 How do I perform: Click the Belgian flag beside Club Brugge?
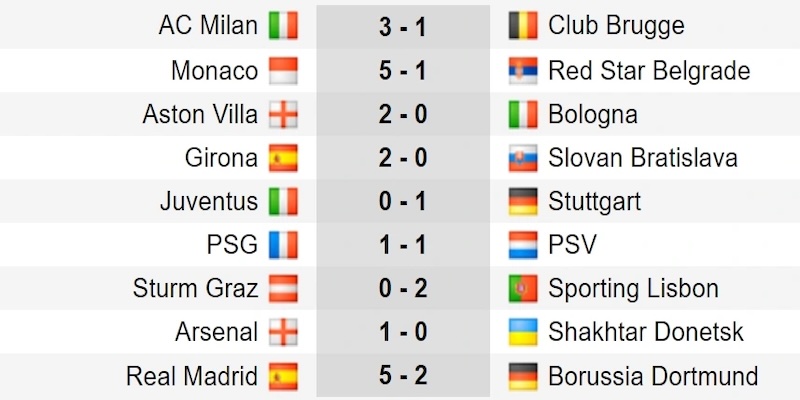tap(522, 26)
